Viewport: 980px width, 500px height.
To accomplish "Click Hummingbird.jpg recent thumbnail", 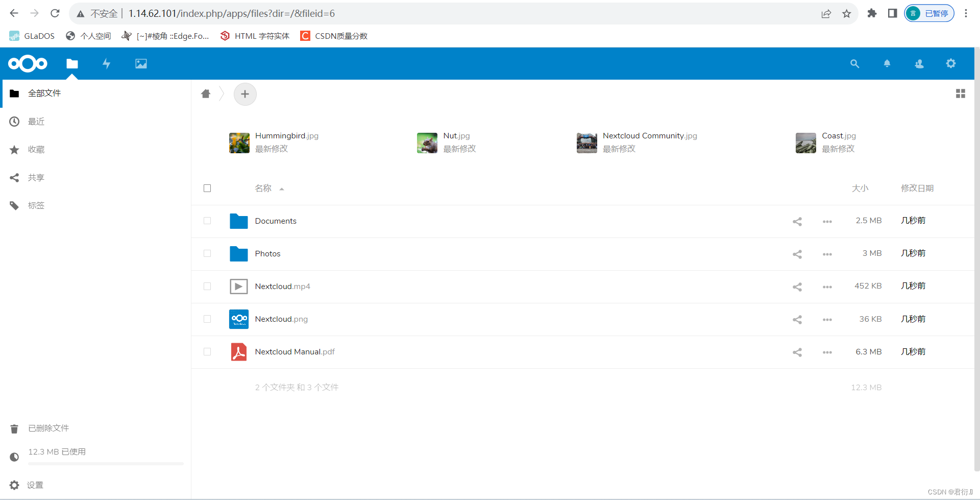I will 239,143.
